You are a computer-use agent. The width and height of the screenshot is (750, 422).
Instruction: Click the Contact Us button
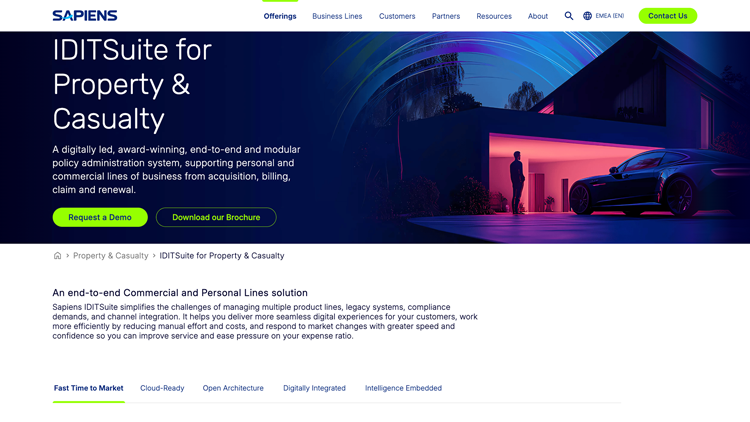pos(668,16)
